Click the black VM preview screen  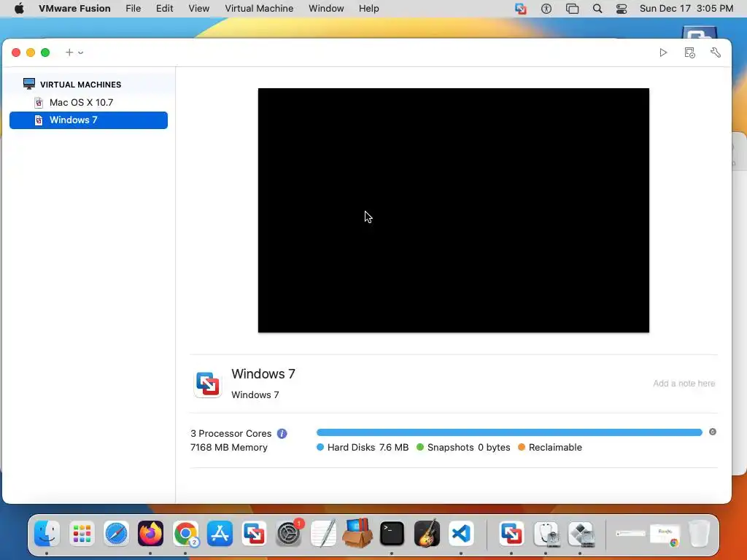pos(454,210)
